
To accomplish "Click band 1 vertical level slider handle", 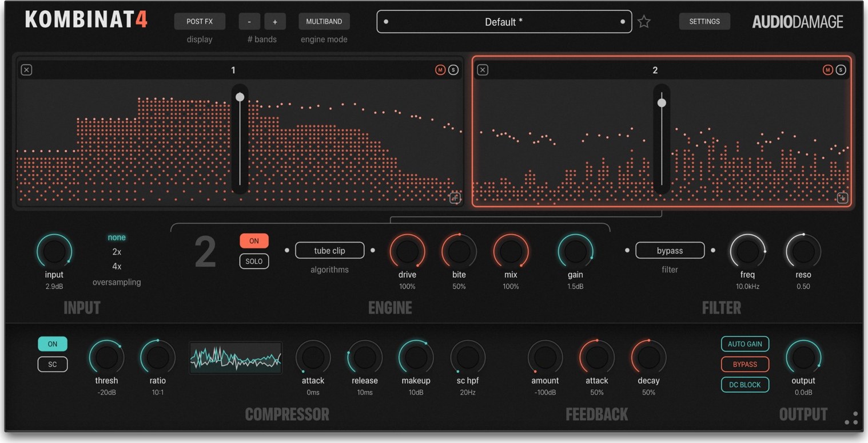I will coord(240,97).
